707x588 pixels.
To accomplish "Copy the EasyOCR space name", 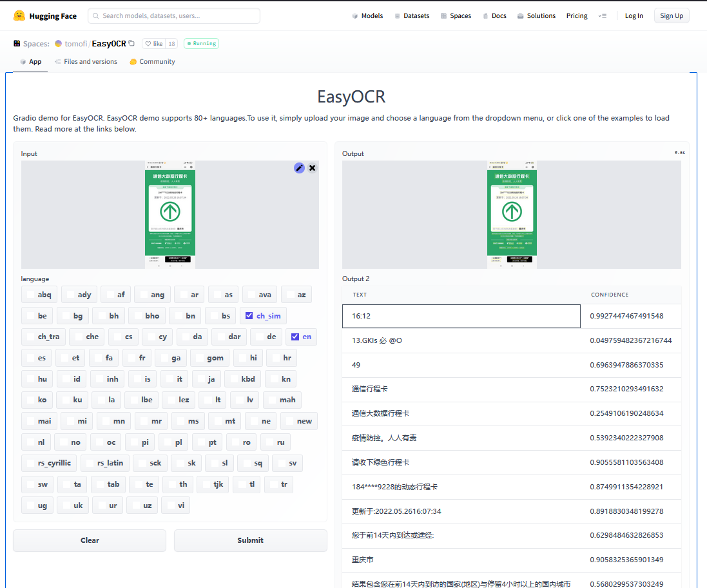I will tap(131, 43).
